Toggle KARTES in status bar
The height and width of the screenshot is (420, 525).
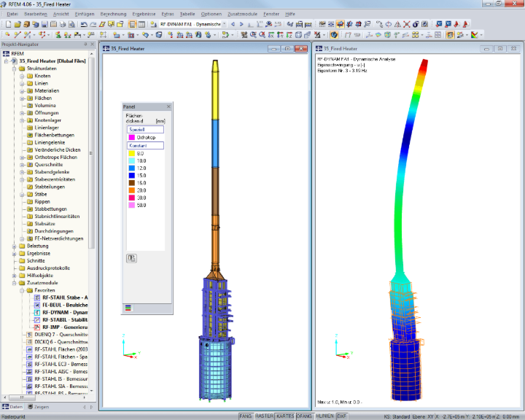click(285, 416)
